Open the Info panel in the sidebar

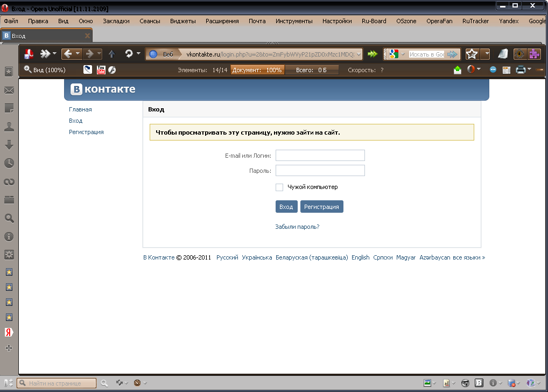[9, 237]
